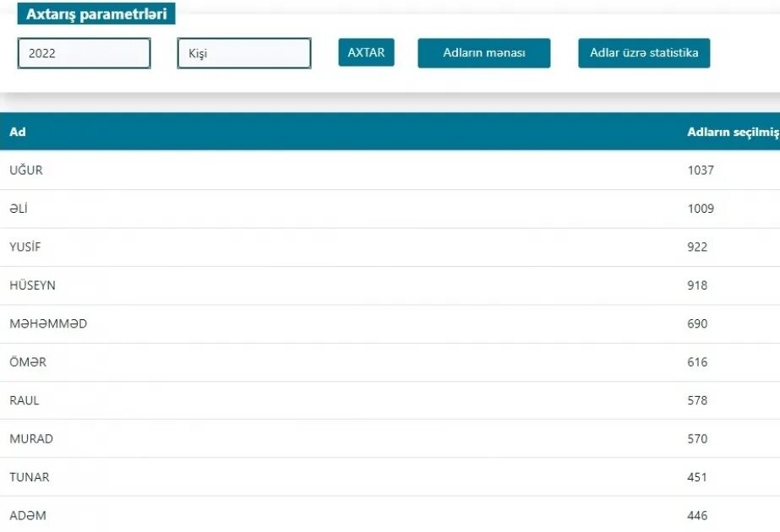Select the name ÖMƏR
Viewport: 780px width, 532px height.
point(28,362)
